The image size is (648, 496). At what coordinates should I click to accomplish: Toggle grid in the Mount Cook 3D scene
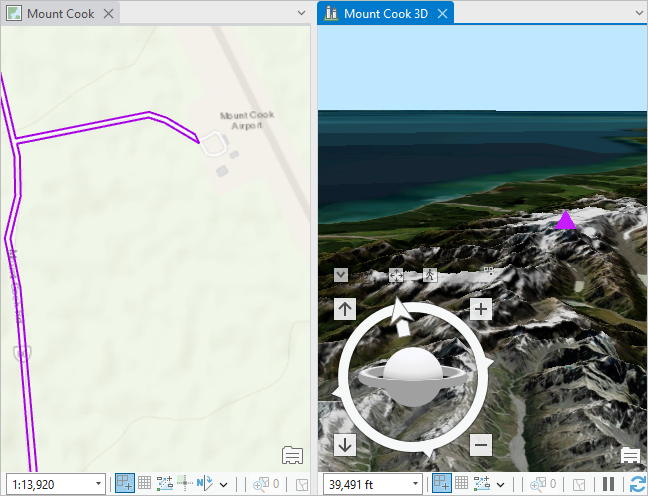pos(461,484)
